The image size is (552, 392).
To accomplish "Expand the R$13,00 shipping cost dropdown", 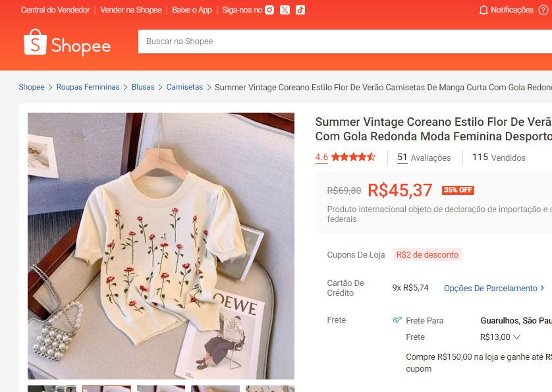I will click(516, 337).
